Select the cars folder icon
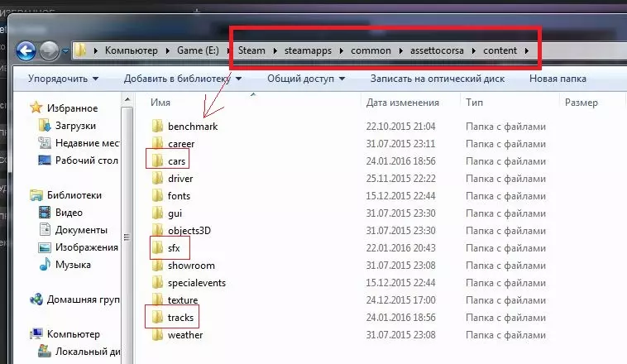Screen dimensions: 627x364 click(157, 160)
